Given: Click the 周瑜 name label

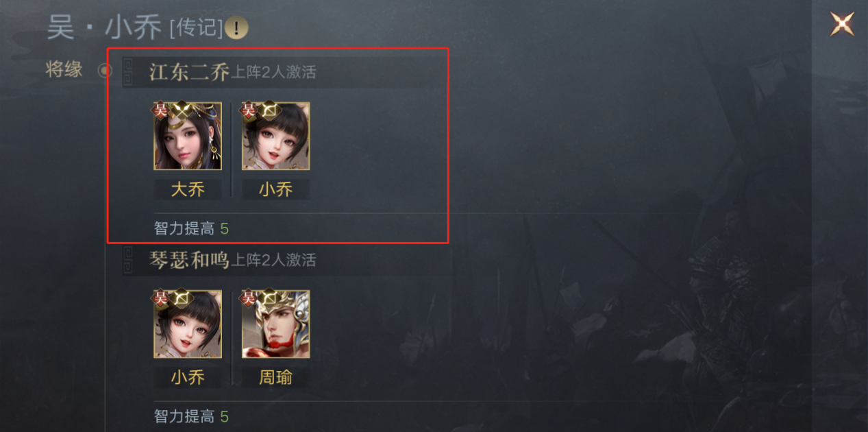Looking at the screenshot, I should click(275, 377).
